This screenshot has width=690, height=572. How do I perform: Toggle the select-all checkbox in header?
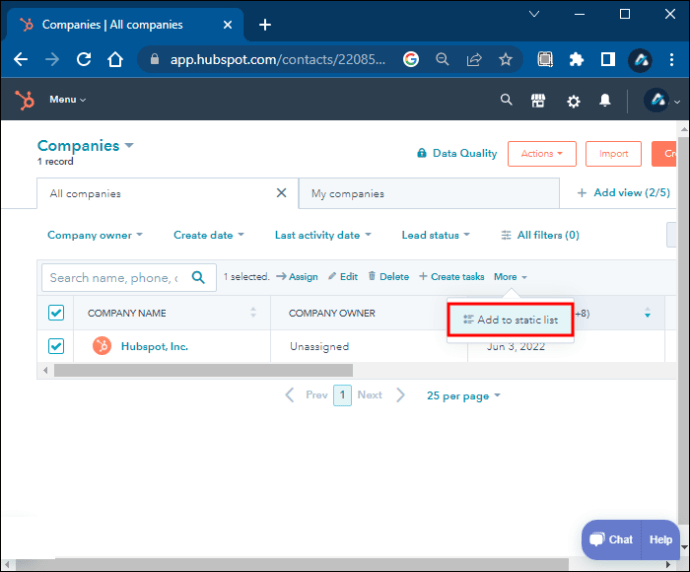(56, 313)
